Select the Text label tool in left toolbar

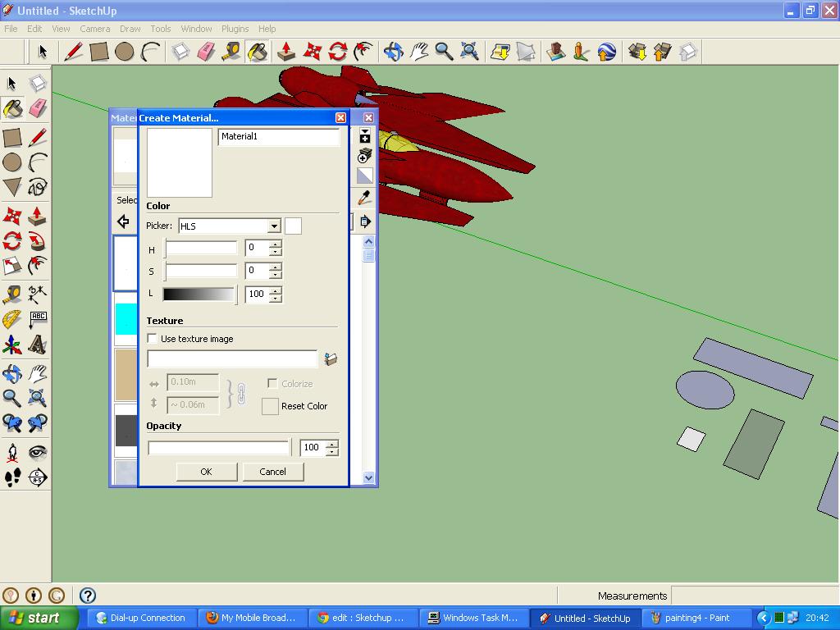tap(38, 320)
